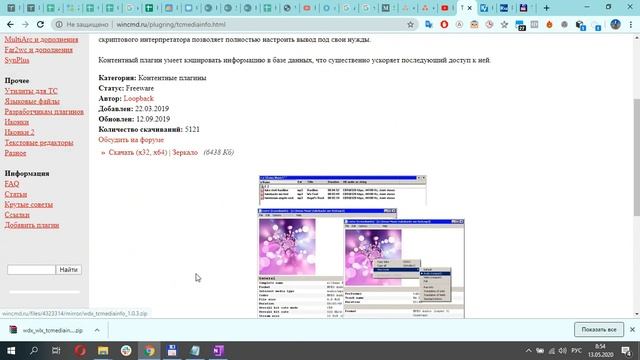Open the SynPlus sidebar link
The width and height of the screenshot is (640, 360).
[17, 60]
